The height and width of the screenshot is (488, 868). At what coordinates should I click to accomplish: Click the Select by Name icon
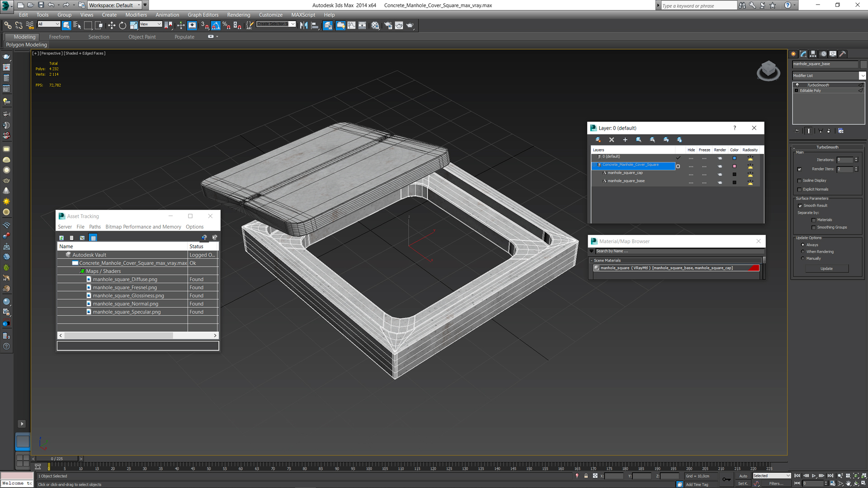coord(77,26)
